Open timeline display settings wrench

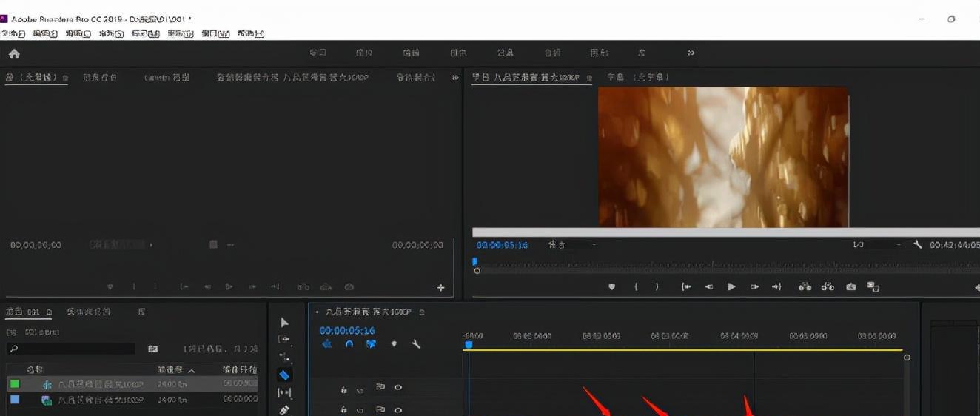tap(416, 344)
